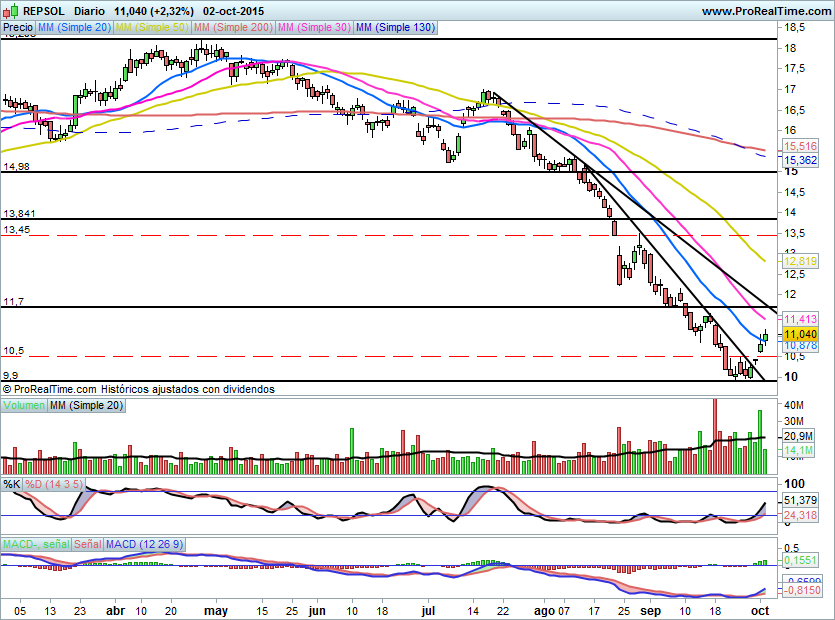The height and width of the screenshot is (620, 835).
Task: Open the MACD (12 26 9) label
Action: [144, 544]
